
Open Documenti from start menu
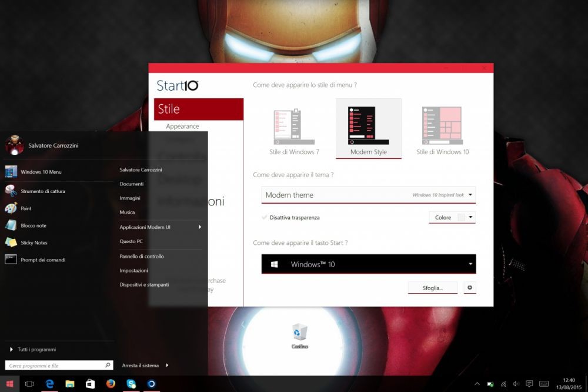click(x=131, y=184)
